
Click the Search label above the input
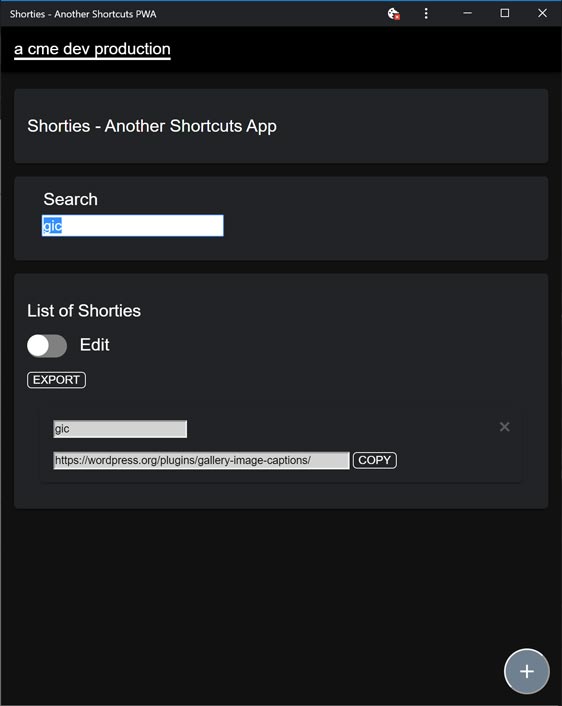point(70,199)
